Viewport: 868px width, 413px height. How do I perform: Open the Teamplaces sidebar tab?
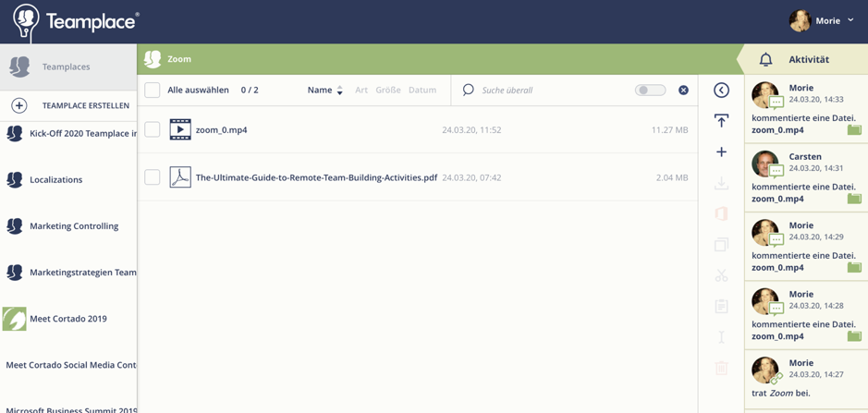[68, 67]
